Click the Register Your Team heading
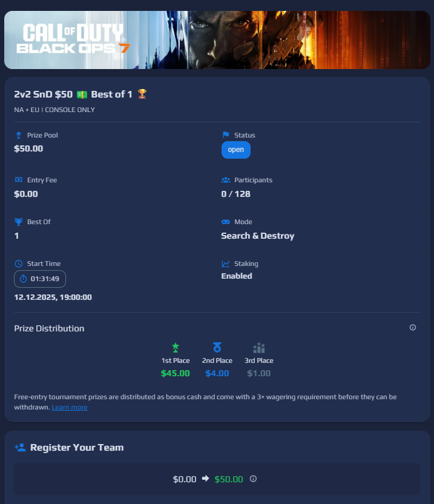Screen dimensions: 434x504 pyautogui.click(x=77, y=448)
